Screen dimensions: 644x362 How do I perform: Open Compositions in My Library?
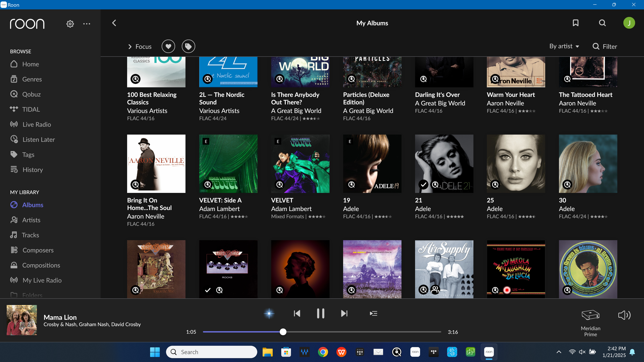[35, 265]
